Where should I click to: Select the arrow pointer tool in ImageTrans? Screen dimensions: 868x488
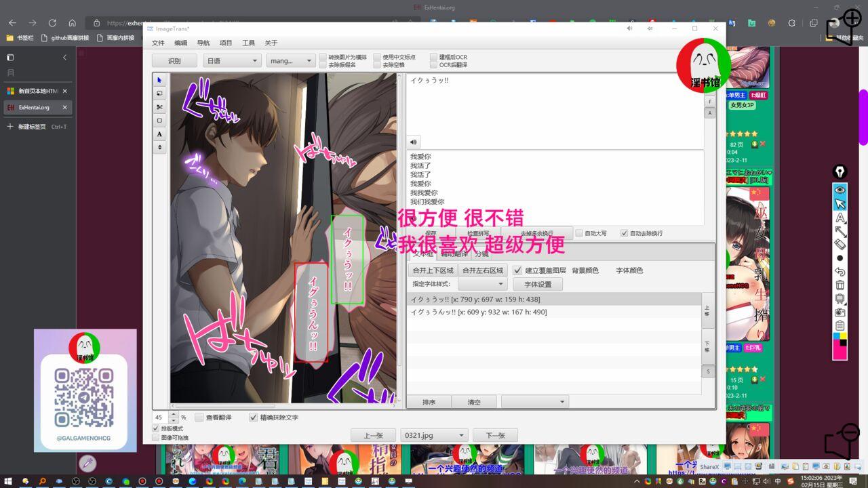coord(159,80)
